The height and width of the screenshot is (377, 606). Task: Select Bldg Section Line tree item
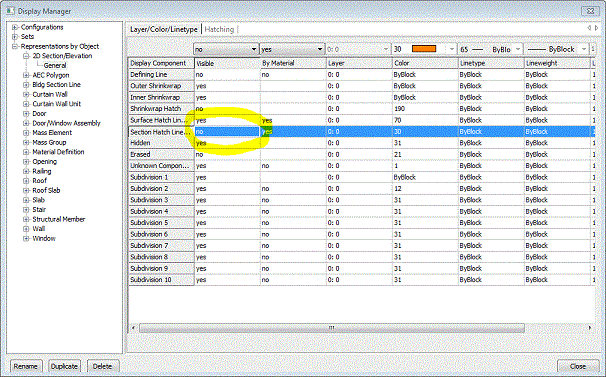pyautogui.click(x=56, y=85)
